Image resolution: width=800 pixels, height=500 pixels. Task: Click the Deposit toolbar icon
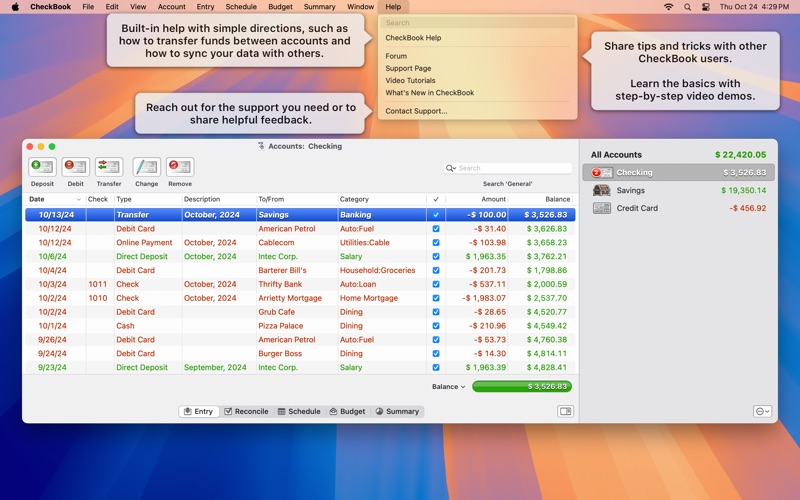42,167
